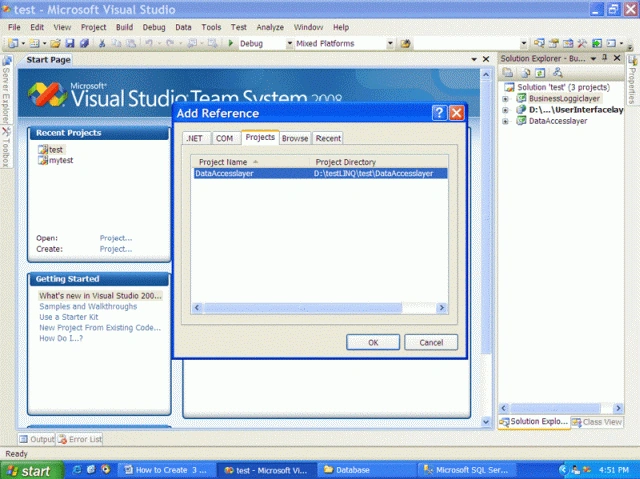Viewport: 640px width, 479px height.
Task: Open the Build menu
Action: pyautogui.click(x=124, y=27)
